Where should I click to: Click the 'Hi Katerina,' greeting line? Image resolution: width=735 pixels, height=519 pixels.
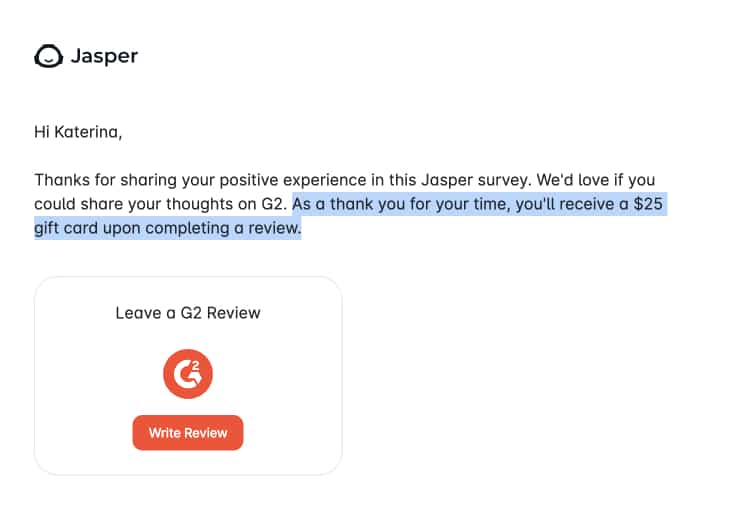coord(78,132)
